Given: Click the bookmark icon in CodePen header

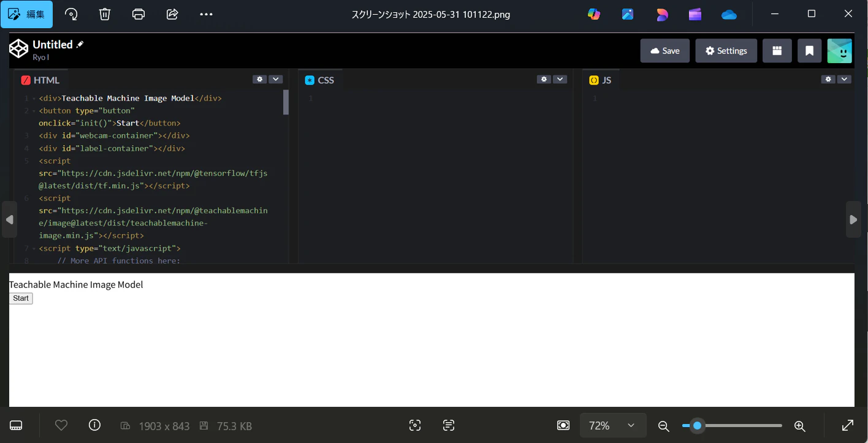Looking at the screenshot, I should click(809, 51).
